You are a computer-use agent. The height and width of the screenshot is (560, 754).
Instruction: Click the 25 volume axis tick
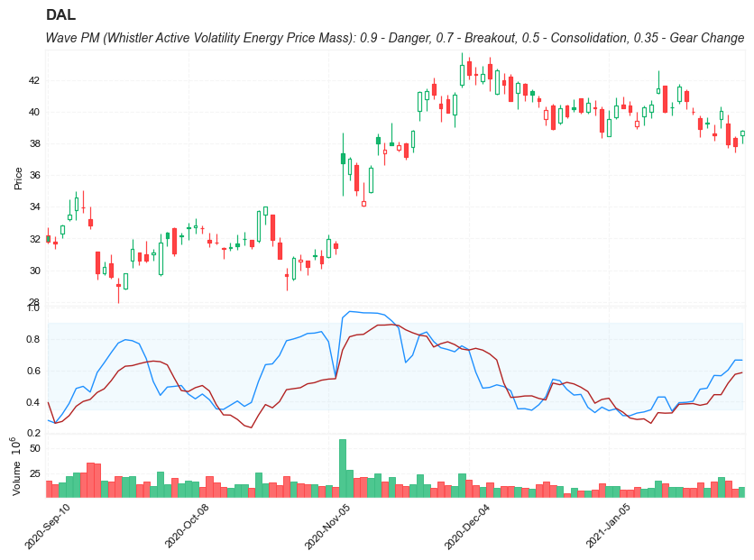[34, 473]
